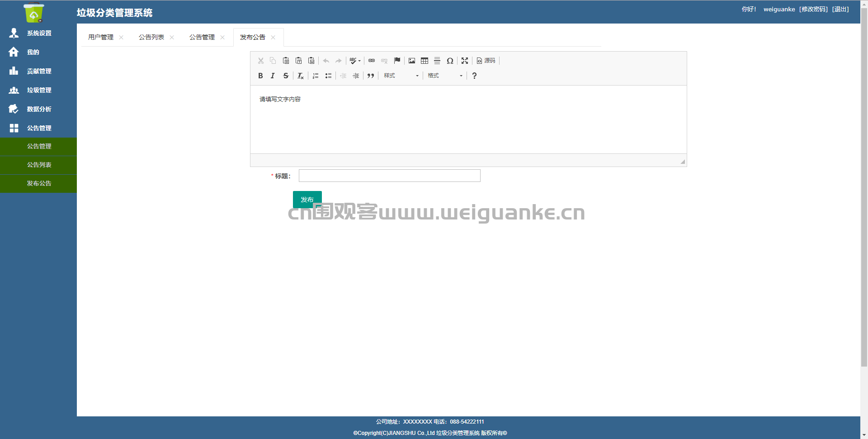868x439 pixels.
Task: Click the trash bin logo icon
Action: tap(34, 13)
